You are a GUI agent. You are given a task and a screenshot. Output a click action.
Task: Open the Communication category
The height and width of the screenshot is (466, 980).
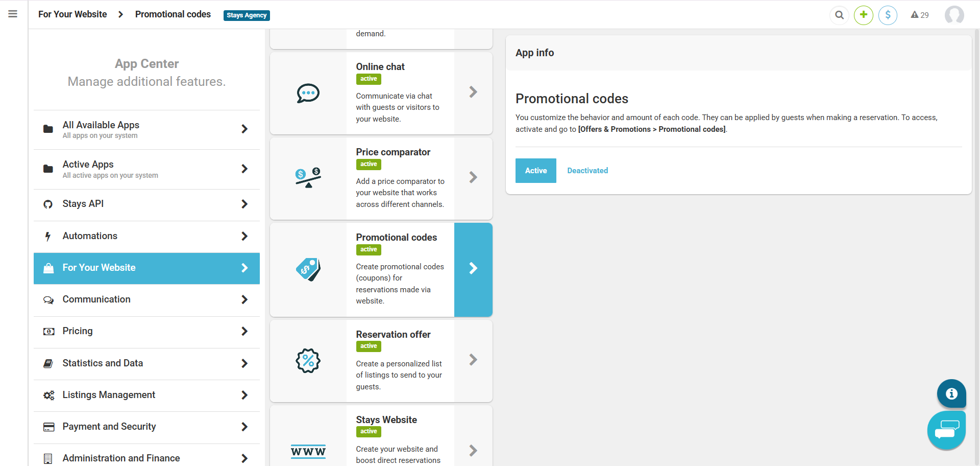146,300
